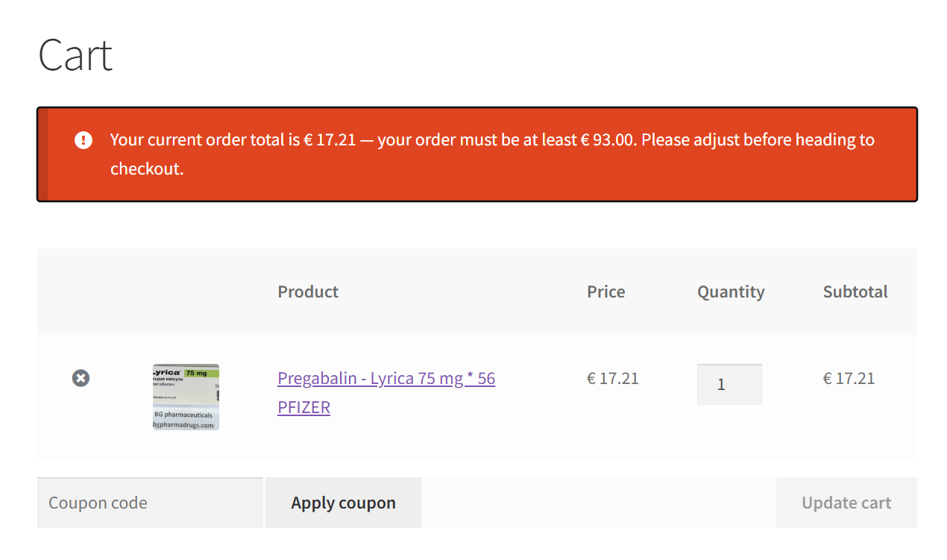Click the € 17.21 value under Price

(612, 378)
